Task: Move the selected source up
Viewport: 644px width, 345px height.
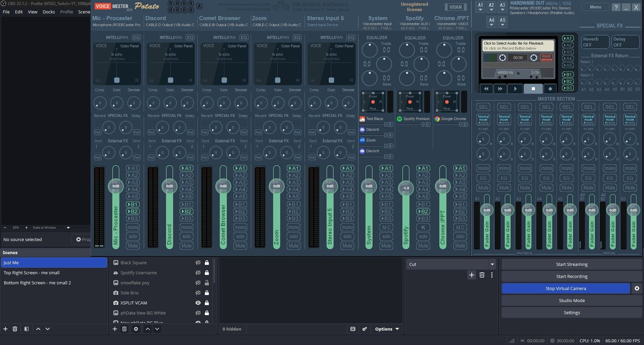Action: point(148,329)
